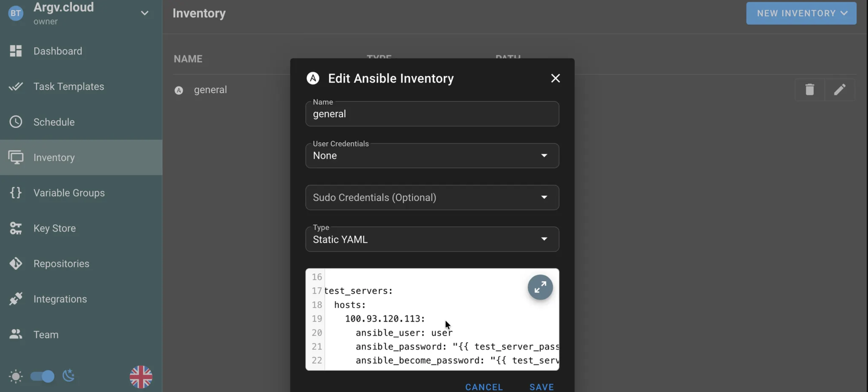Close the Edit Ansible Inventory dialog
868x392 pixels.
pos(555,78)
